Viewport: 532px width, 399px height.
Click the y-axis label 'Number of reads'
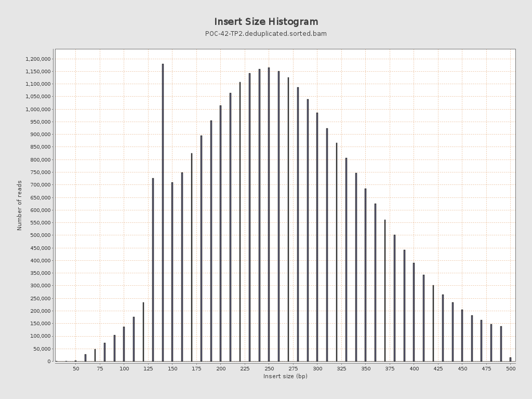[19, 206]
